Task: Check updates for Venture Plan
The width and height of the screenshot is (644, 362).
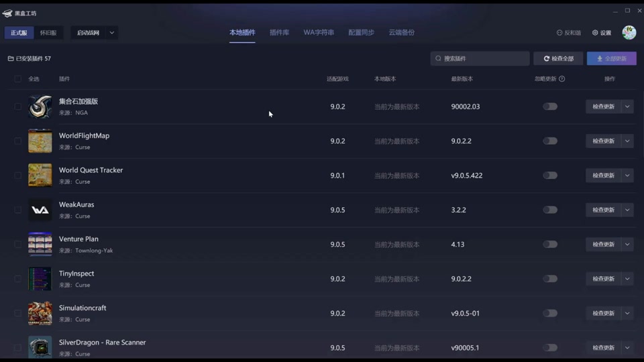Action: point(603,245)
